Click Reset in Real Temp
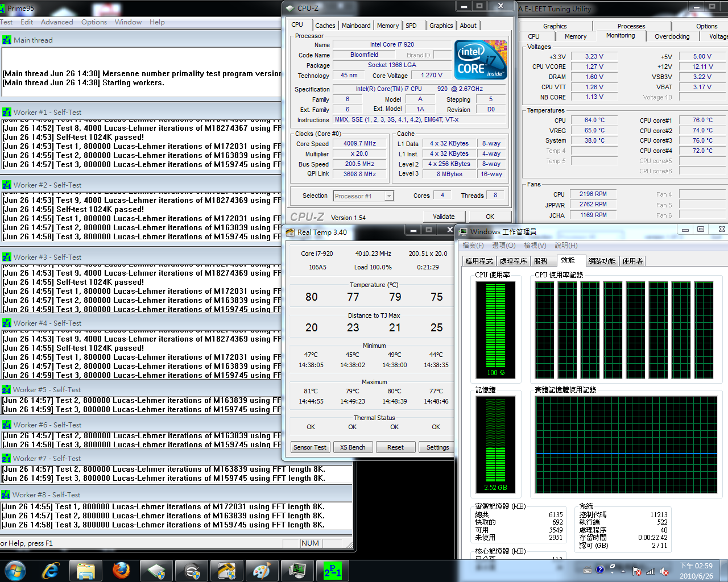This screenshot has height=582, width=728. pyautogui.click(x=395, y=447)
